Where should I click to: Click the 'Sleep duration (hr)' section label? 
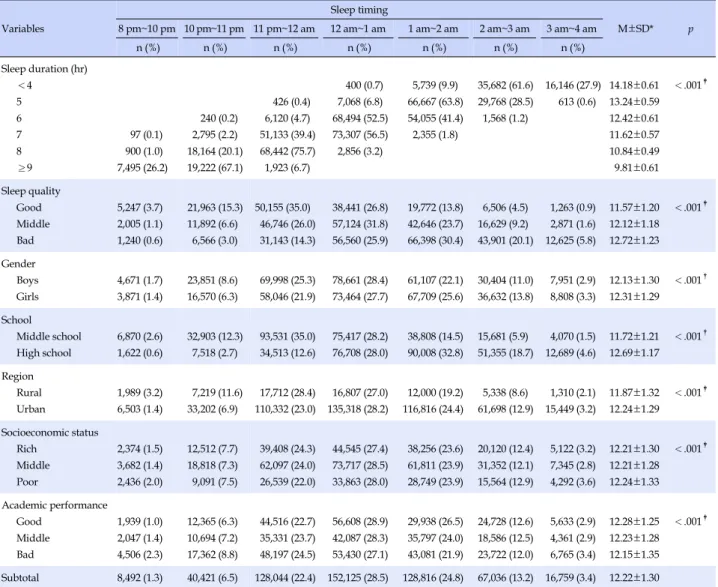44,69
